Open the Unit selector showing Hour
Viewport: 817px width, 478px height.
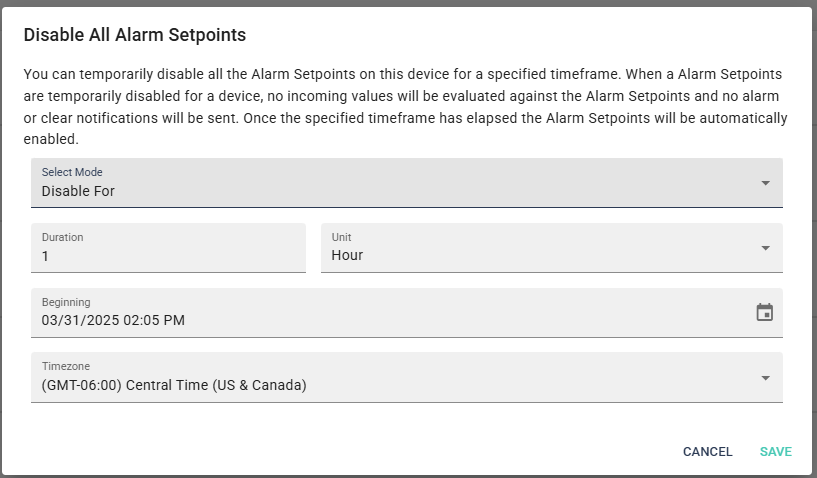pos(552,248)
